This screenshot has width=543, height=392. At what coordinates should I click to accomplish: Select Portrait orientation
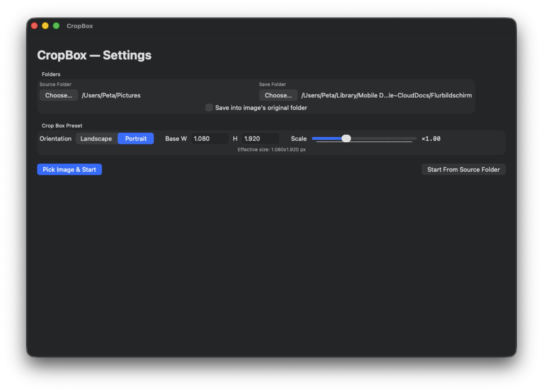[136, 139]
